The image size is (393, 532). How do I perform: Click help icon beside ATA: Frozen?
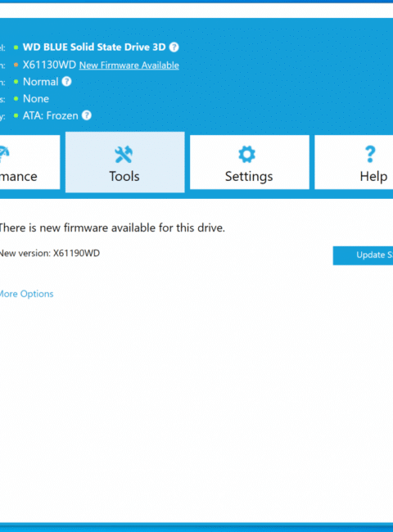click(87, 115)
